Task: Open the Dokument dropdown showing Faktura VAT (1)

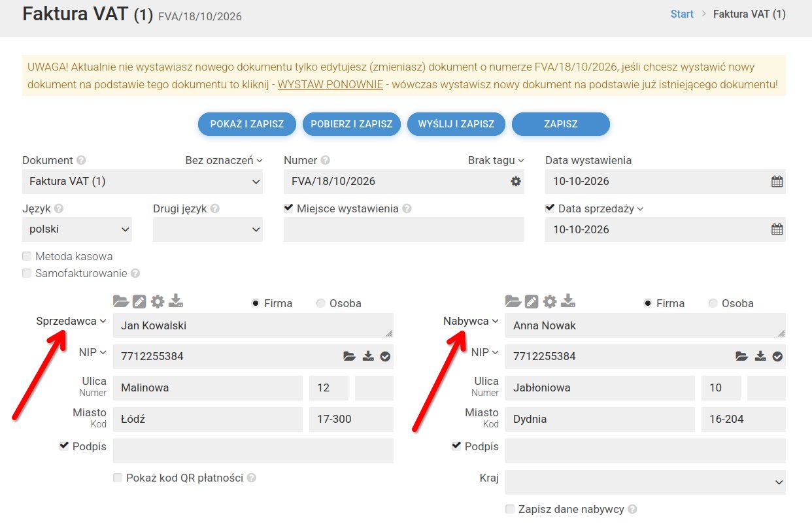Action: (x=143, y=182)
